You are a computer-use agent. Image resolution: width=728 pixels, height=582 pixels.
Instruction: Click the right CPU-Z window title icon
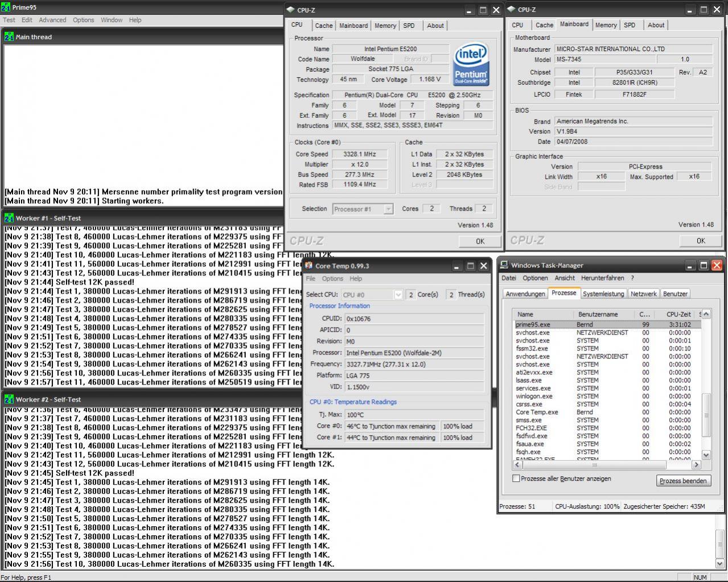(511, 9)
